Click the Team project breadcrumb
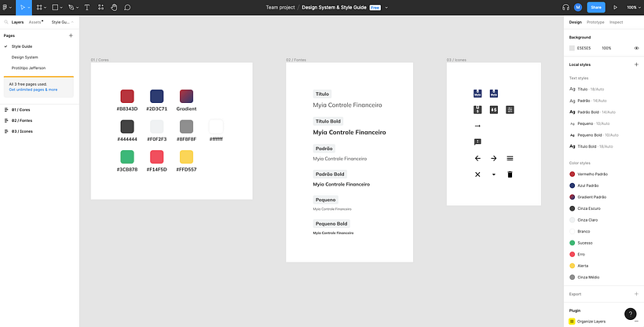Image resolution: width=644 pixels, height=327 pixels. coord(280,7)
